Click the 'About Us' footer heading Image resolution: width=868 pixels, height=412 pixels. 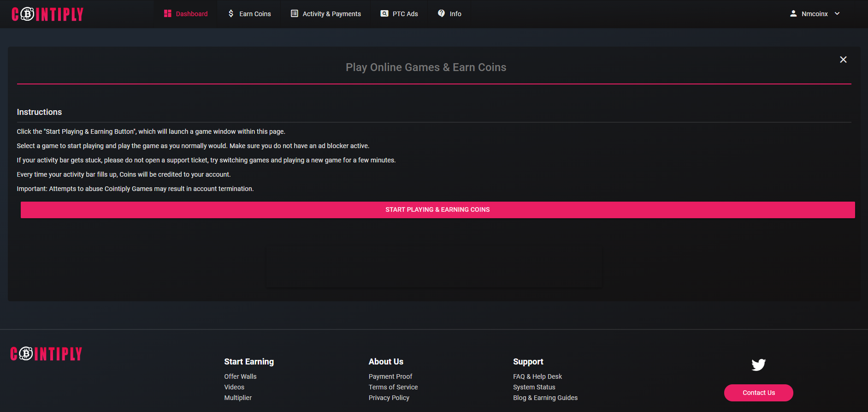(386, 362)
